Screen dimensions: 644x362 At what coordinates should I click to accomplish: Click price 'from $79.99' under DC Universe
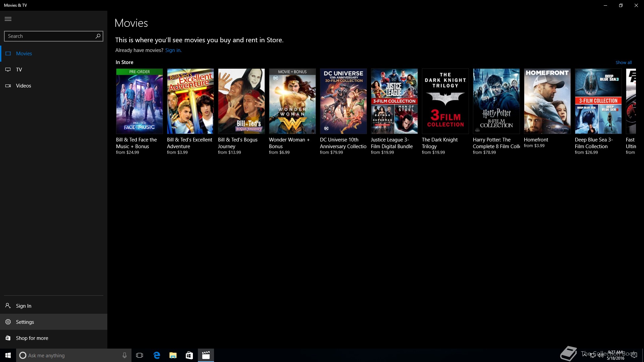331,153
